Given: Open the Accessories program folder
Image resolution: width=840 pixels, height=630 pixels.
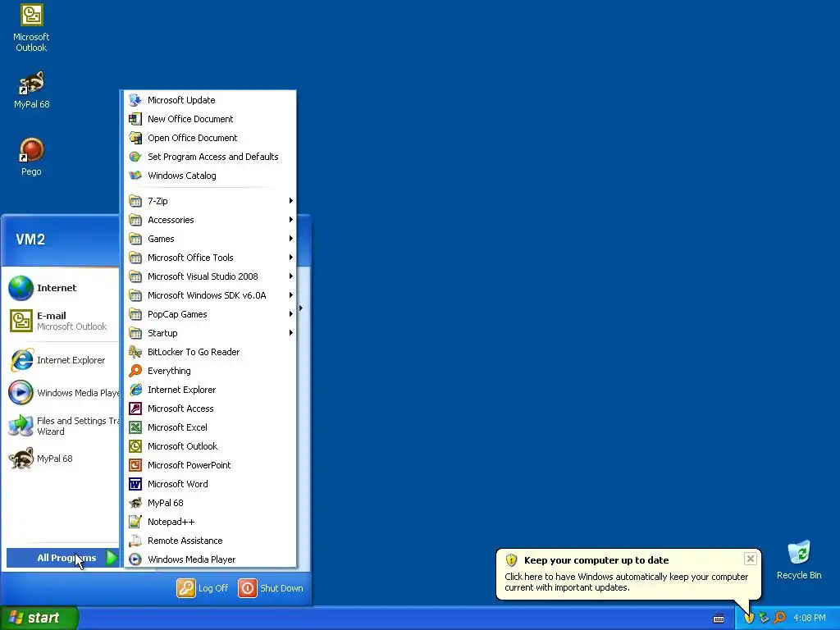Looking at the screenshot, I should click(x=210, y=220).
